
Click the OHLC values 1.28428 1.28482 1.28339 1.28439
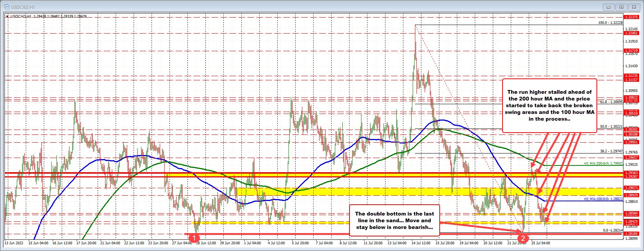[x=59, y=16]
